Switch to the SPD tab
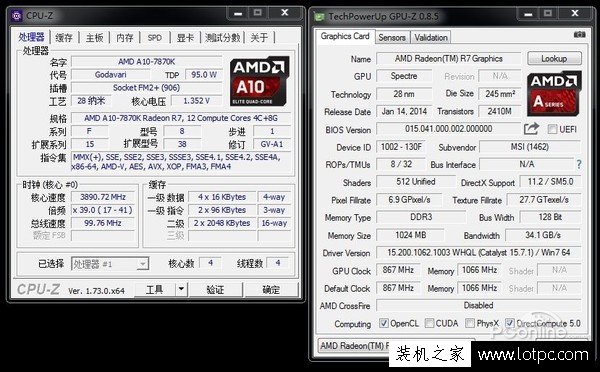600x372 pixels. click(155, 38)
